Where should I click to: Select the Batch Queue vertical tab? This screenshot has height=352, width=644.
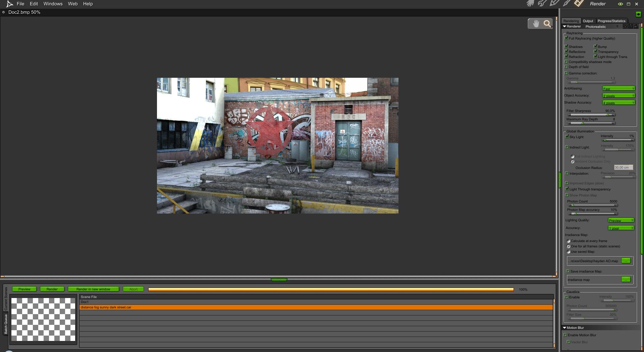(x=6, y=324)
